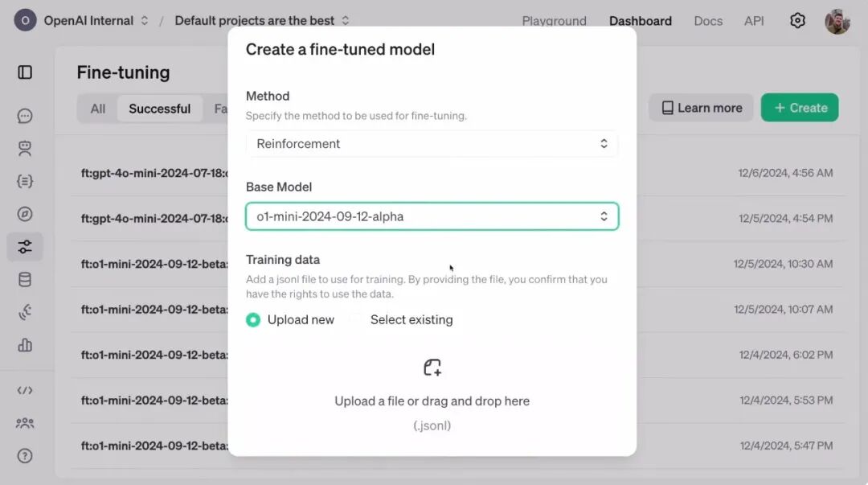Expand the Base Model dropdown
The height and width of the screenshot is (485, 868).
coord(432,216)
